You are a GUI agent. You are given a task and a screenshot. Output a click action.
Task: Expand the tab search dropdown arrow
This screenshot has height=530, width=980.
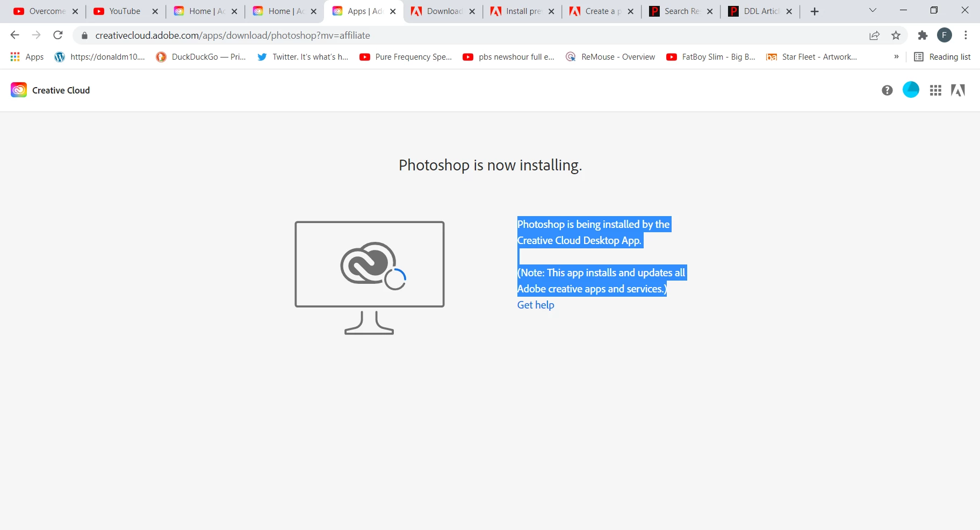point(873,10)
